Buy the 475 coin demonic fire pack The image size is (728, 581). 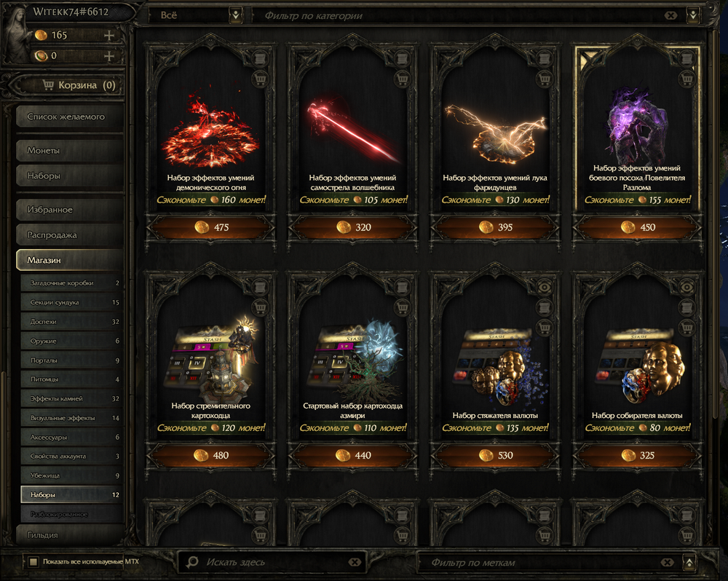pyautogui.click(x=211, y=227)
